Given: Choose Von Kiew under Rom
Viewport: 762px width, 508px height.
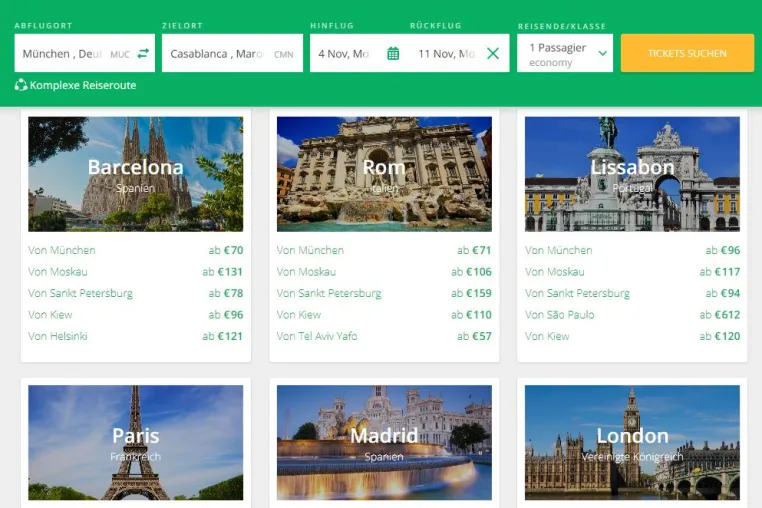Looking at the screenshot, I should (x=299, y=315).
